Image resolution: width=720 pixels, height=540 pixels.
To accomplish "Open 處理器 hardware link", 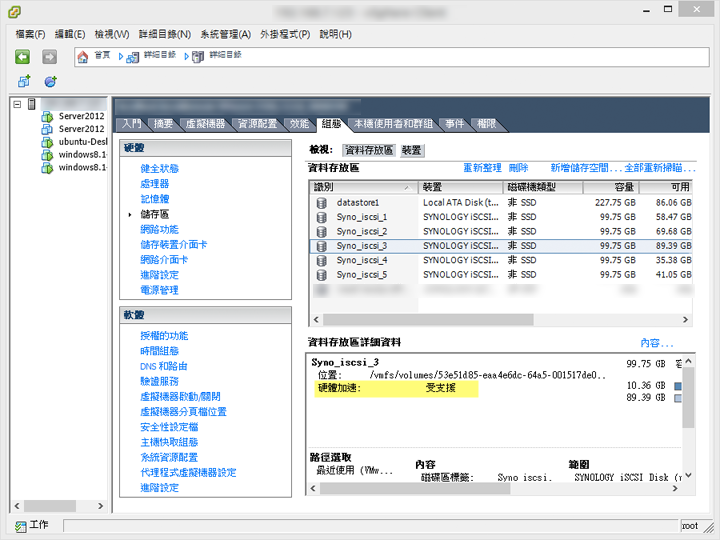I will 155,184.
